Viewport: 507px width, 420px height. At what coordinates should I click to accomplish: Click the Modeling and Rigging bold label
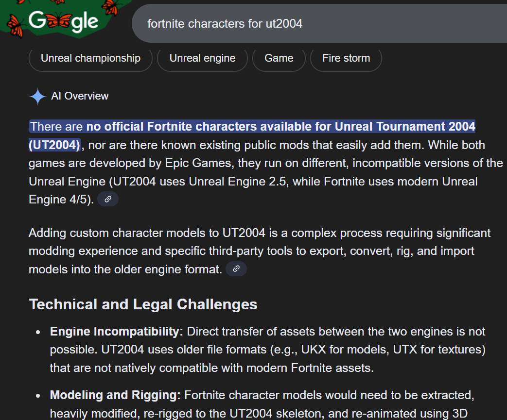point(115,395)
